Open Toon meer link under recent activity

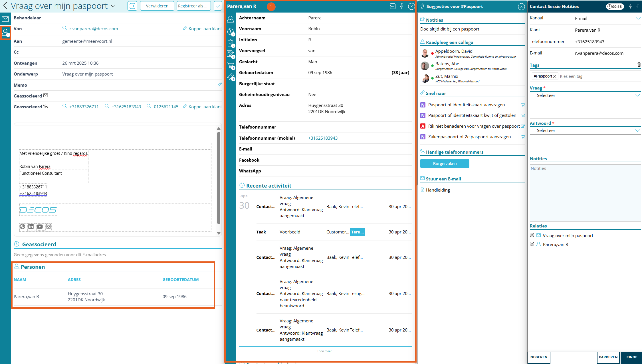325,351
